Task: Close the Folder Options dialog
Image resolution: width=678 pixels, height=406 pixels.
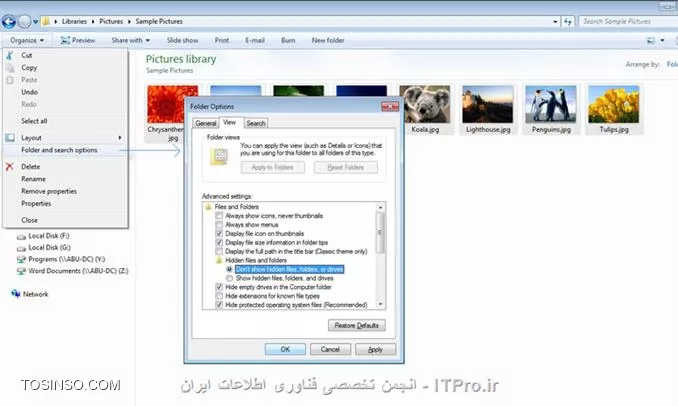Action: (390, 106)
